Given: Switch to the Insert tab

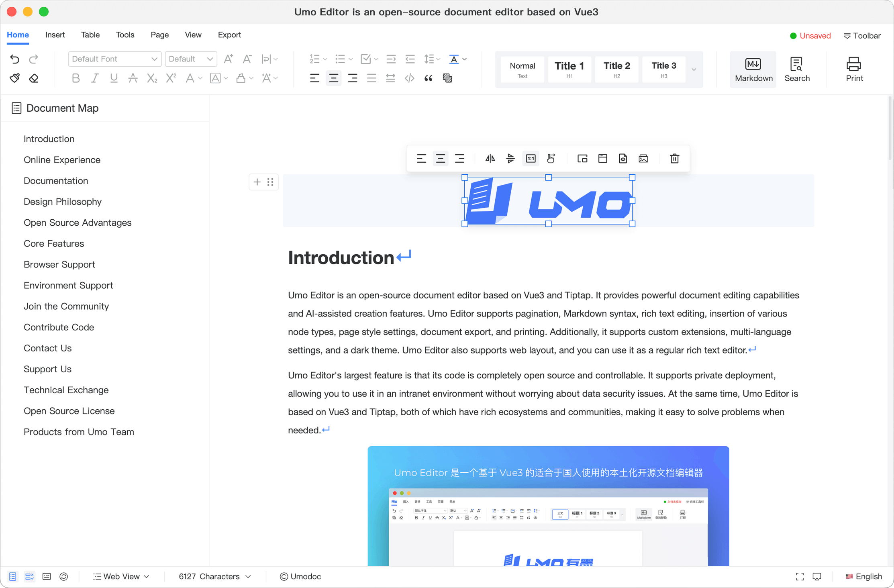Looking at the screenshot, I should pos(55,35).
